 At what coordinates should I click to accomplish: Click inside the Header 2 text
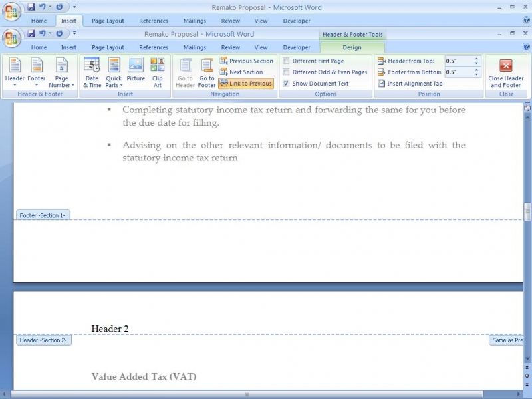point(110,329)
